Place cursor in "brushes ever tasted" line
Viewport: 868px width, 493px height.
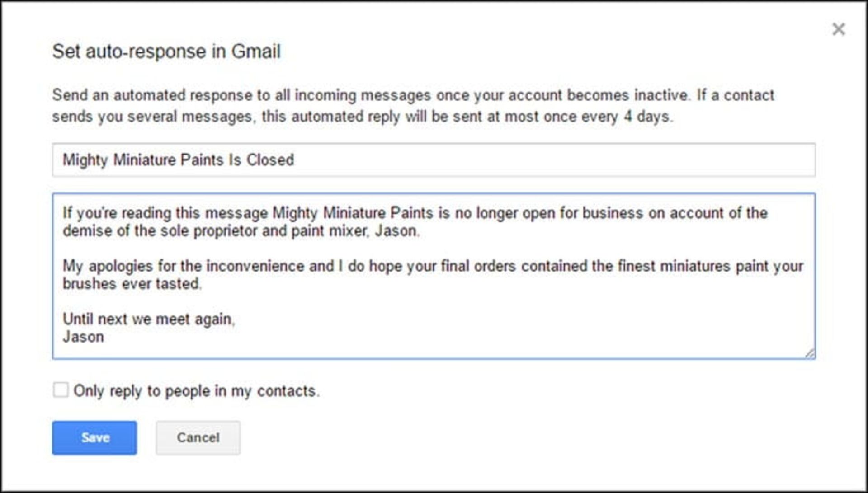pyautogui.click(x=132, y=284)
